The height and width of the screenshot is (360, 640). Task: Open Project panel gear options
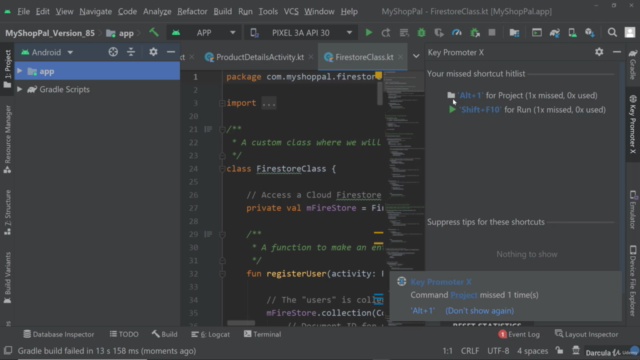[x=153, y=52]
